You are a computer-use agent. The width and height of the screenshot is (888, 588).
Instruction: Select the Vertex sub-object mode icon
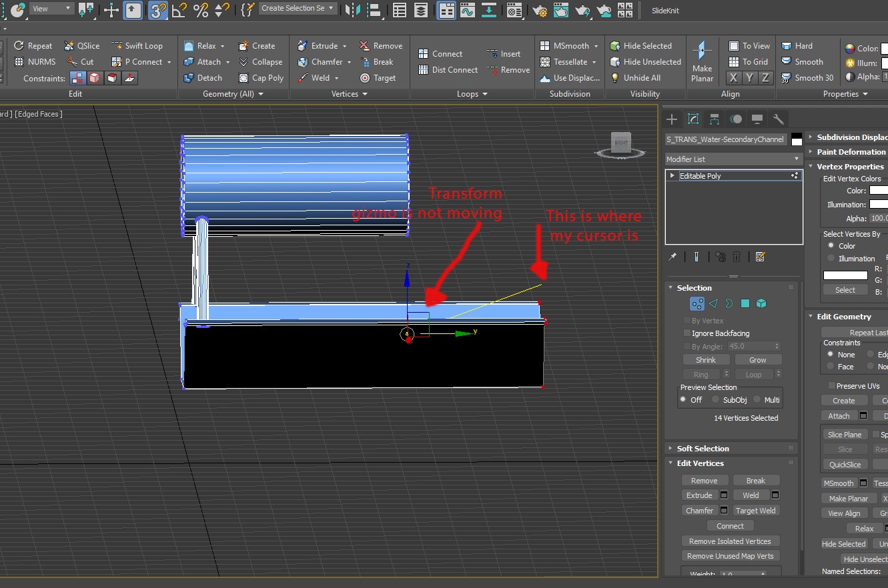[697, 303]
